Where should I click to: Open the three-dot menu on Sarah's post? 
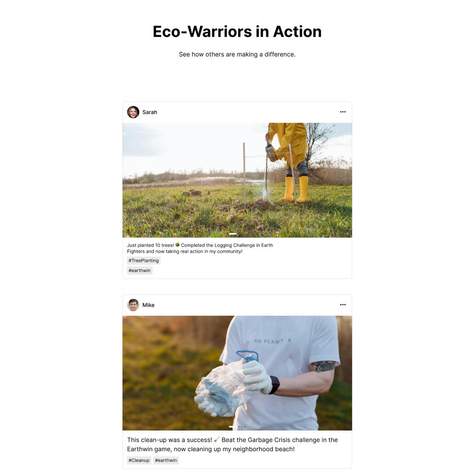[x=343, y=112]
